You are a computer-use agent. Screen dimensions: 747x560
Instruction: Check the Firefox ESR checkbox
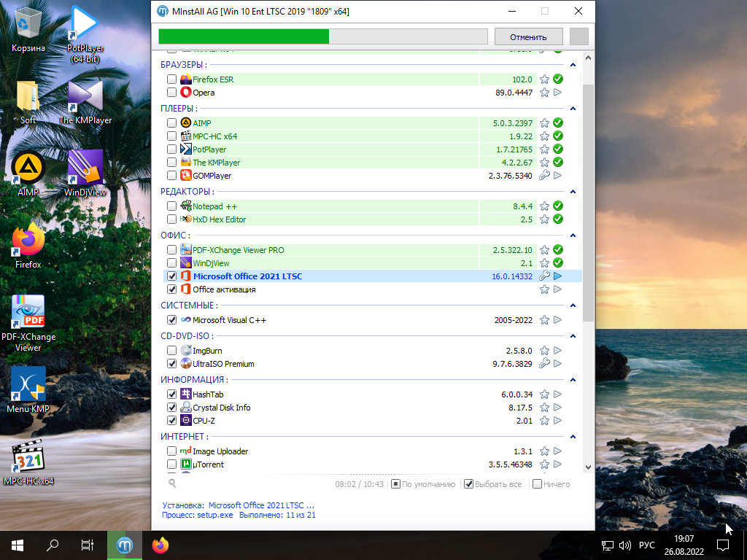click(172, 79)
